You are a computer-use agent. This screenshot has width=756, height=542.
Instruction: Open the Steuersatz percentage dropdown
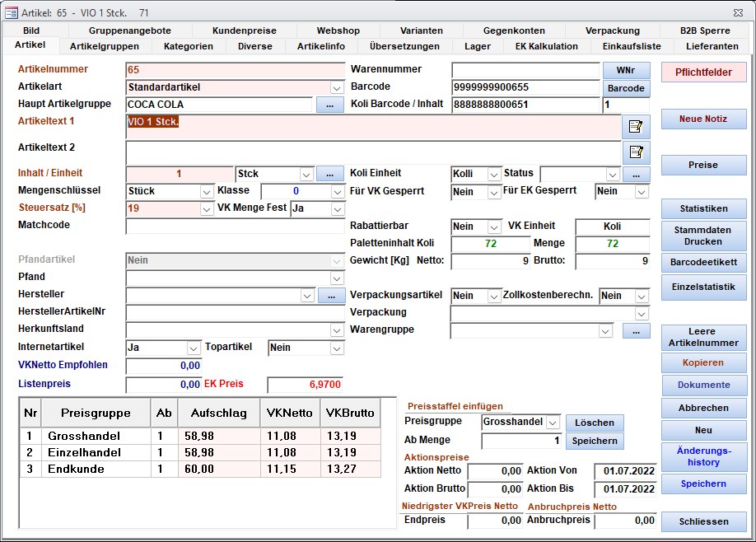coord(207,209)
